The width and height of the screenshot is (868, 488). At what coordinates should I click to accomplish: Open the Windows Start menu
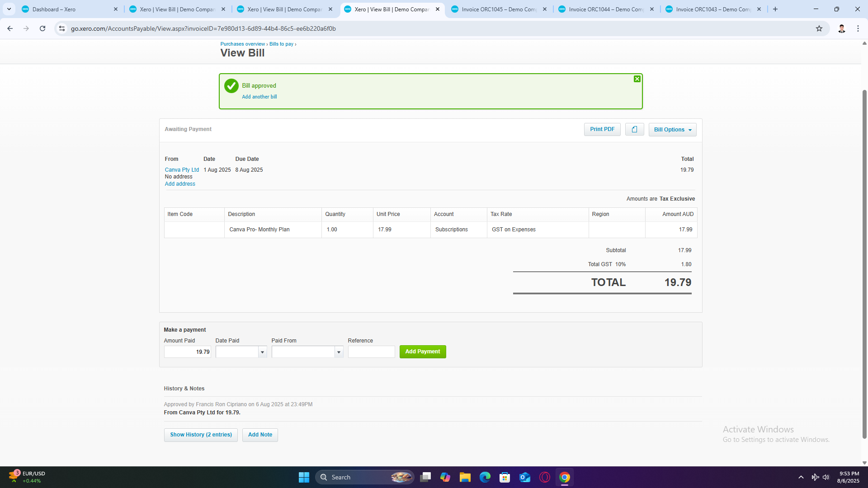click(304, 477)
